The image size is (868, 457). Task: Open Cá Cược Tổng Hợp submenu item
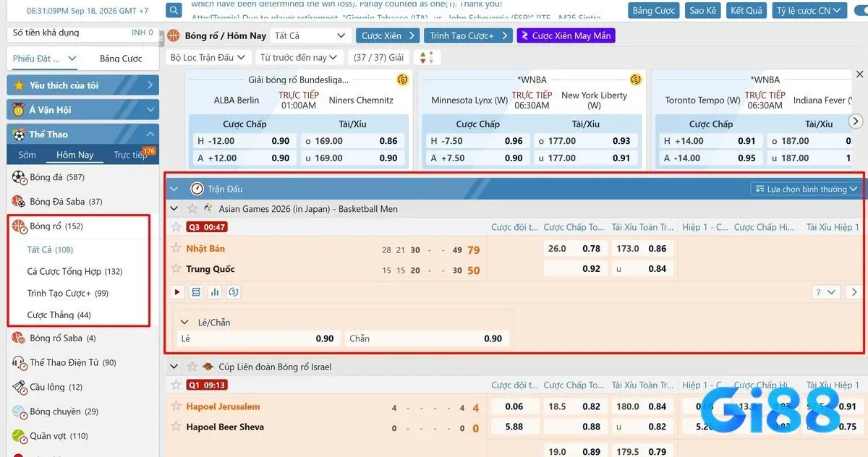75,272
